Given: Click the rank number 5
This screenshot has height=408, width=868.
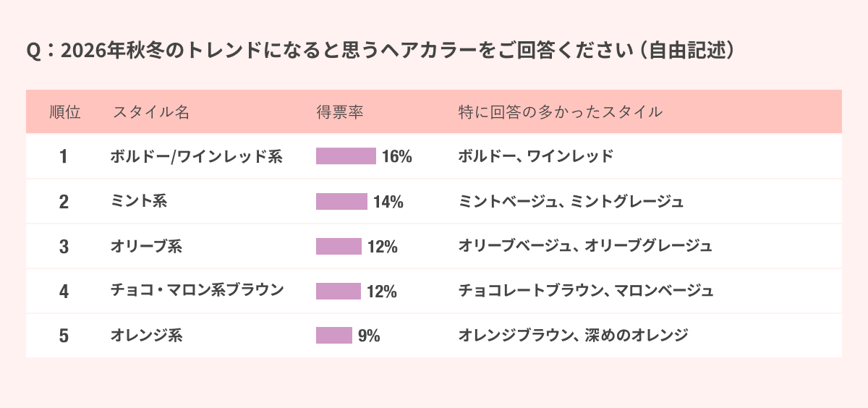Looking at the screenshot, I should pos(64,336).
